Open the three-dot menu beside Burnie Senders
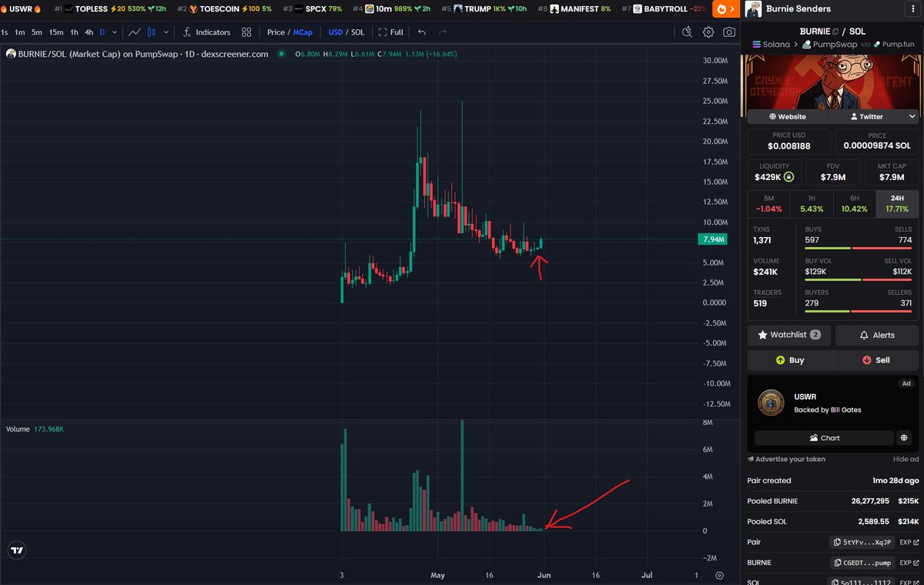The image size is (924, 585). [911, 8]
